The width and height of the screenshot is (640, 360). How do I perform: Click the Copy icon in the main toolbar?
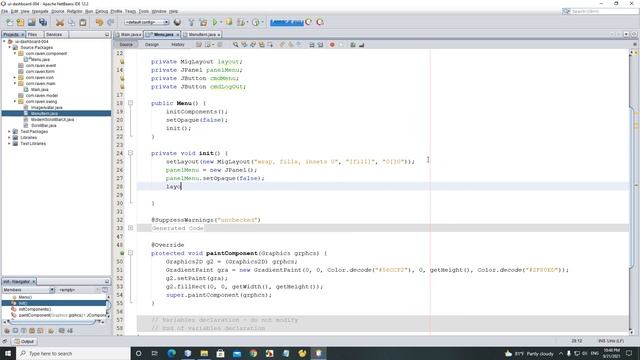[71, 22]
